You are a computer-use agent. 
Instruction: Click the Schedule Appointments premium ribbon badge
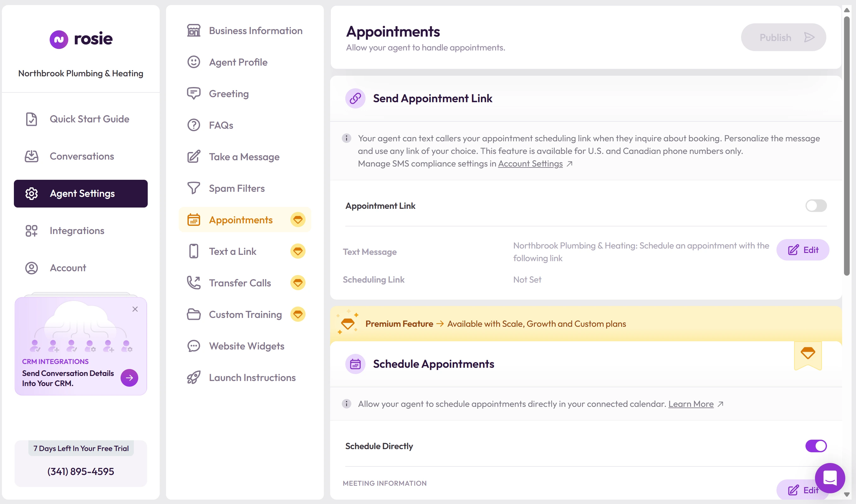(x=808, y=355)
